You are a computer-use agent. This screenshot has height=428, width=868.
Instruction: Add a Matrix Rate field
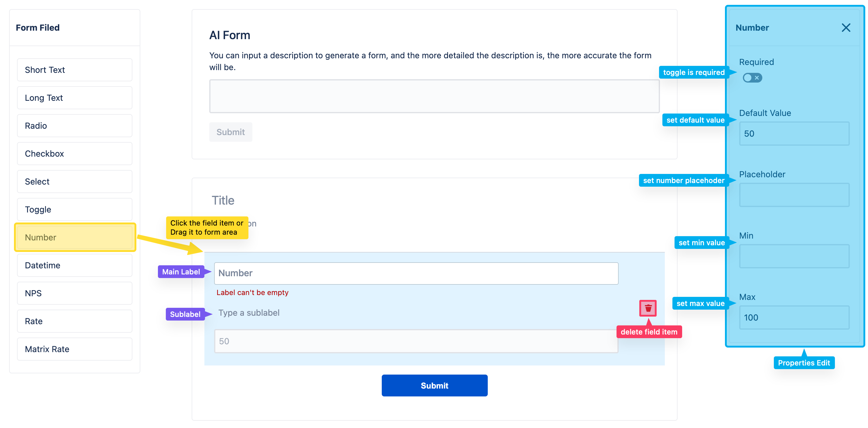click(74, 349)
